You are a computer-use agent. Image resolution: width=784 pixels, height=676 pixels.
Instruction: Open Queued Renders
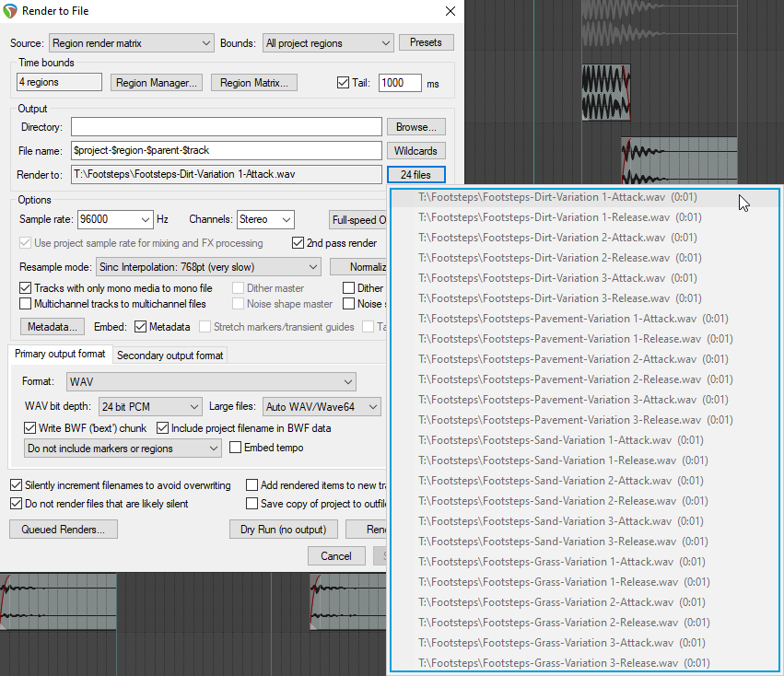pyautogui.click(x=63, y=529)
